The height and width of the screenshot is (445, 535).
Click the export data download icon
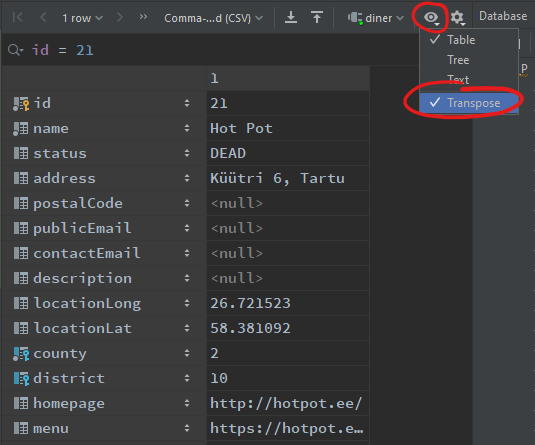(x=291, y=17)
